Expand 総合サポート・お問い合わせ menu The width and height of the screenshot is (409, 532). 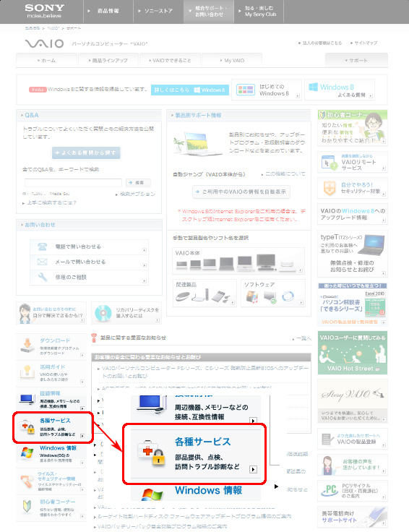[x=209, y=11]
